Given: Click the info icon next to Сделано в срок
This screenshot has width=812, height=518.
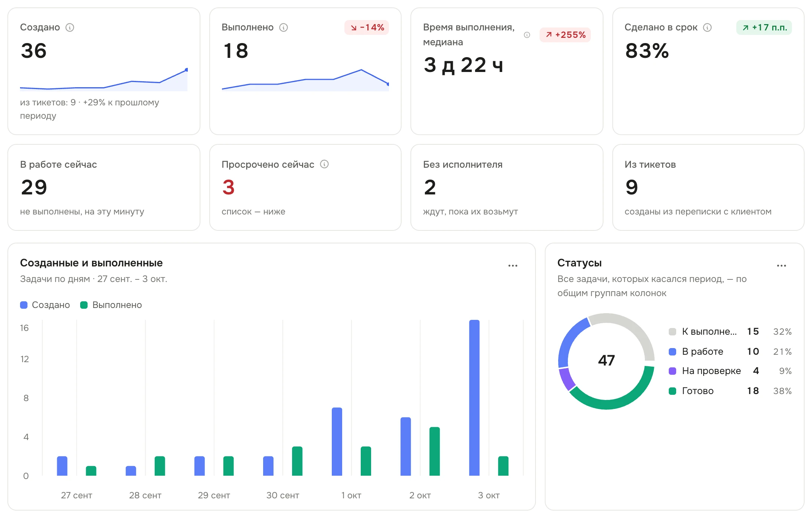Looking at the screenshot, I should pyautogui.click(x=707, y=27).
